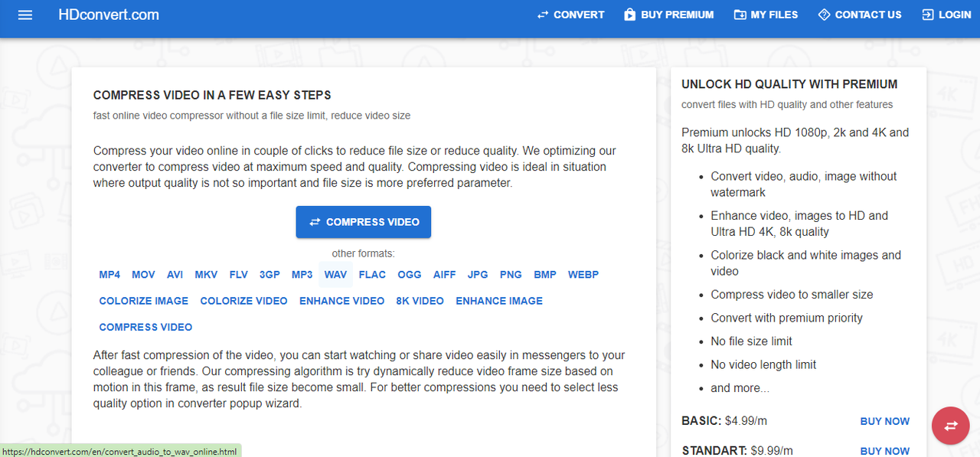This screenshot has height=457, width=980.
Task: Click the 'No video length limit' bullet
Action: pos(763,364)
